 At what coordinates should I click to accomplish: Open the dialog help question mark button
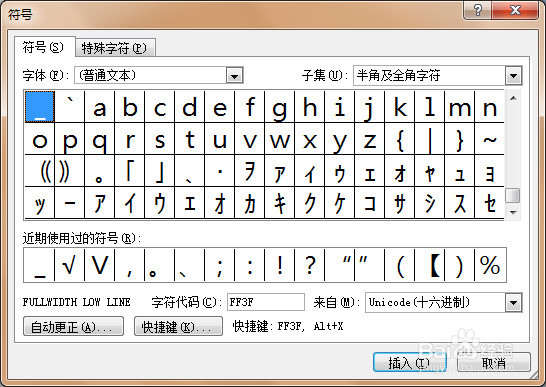tap(478, 10)
